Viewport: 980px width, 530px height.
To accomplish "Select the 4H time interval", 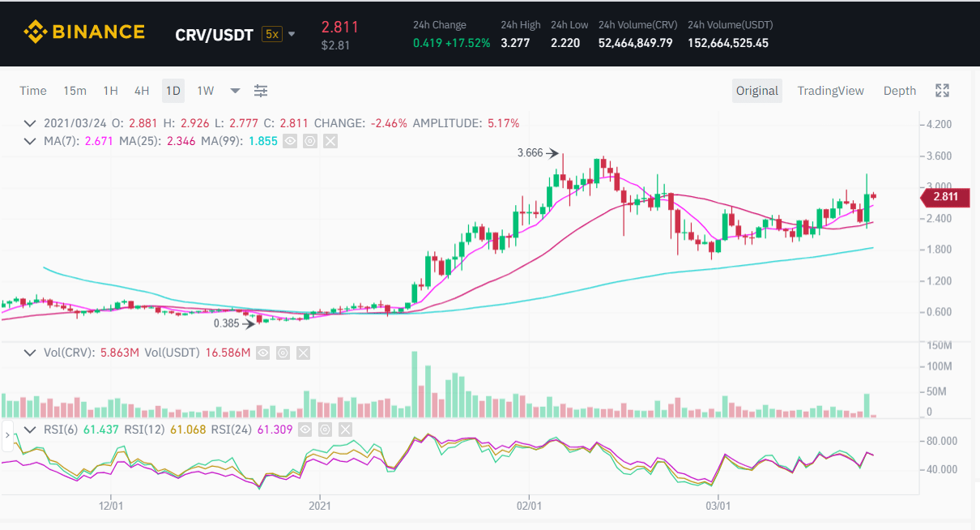I will (142, 91).
